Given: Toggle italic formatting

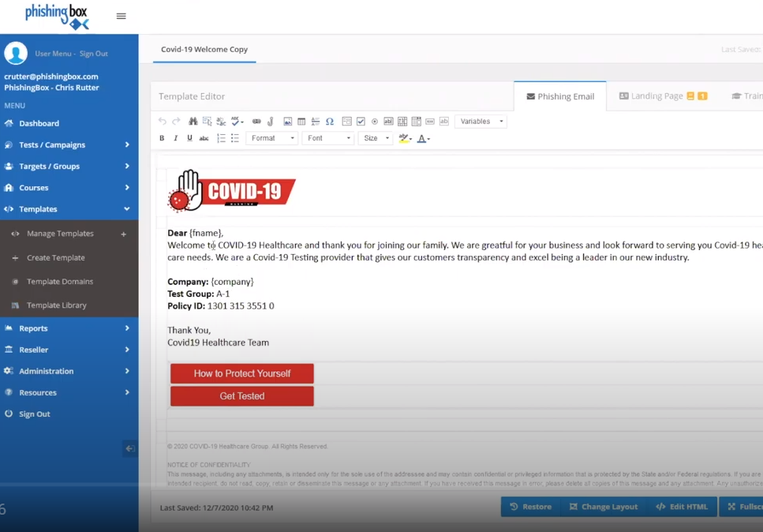Looking at the screenshot, I should (x=174, y=137).
